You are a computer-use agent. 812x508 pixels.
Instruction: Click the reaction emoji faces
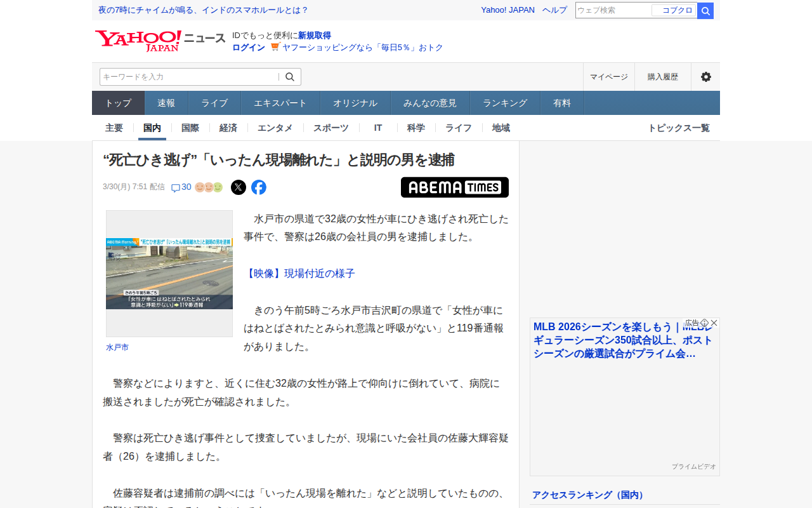209,187
